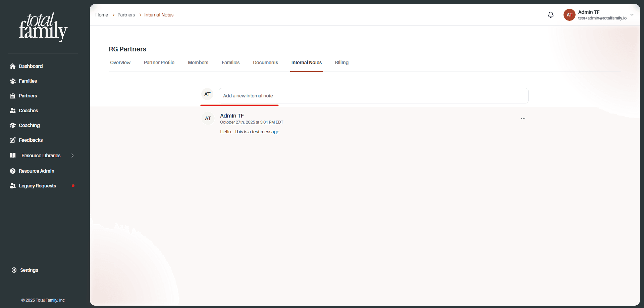Open the Members tab

[x=198, y=63]
